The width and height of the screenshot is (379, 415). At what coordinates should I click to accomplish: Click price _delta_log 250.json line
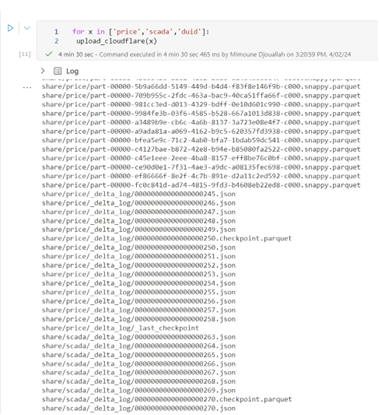click(x=139, y=248)
